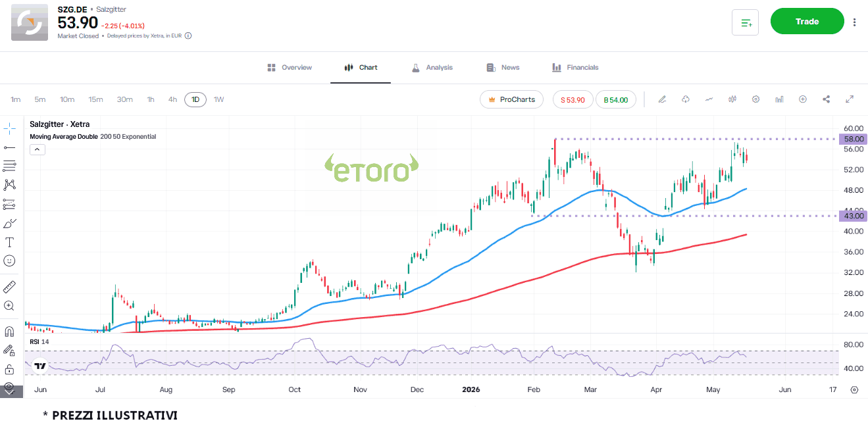The height and width of the screenshot is (423, 868).
Task: Click the sell price S 53.90 button
Action: 573,100
